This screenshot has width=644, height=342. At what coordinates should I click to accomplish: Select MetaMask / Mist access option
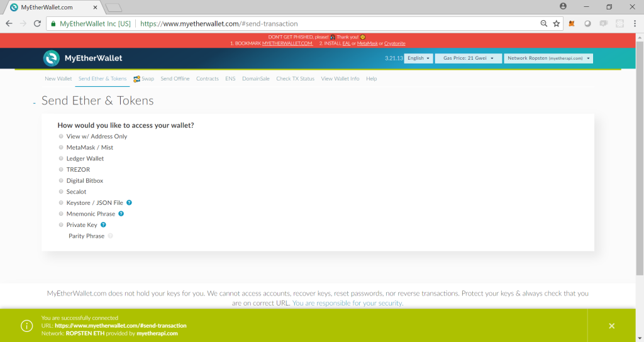pos(61,147)
